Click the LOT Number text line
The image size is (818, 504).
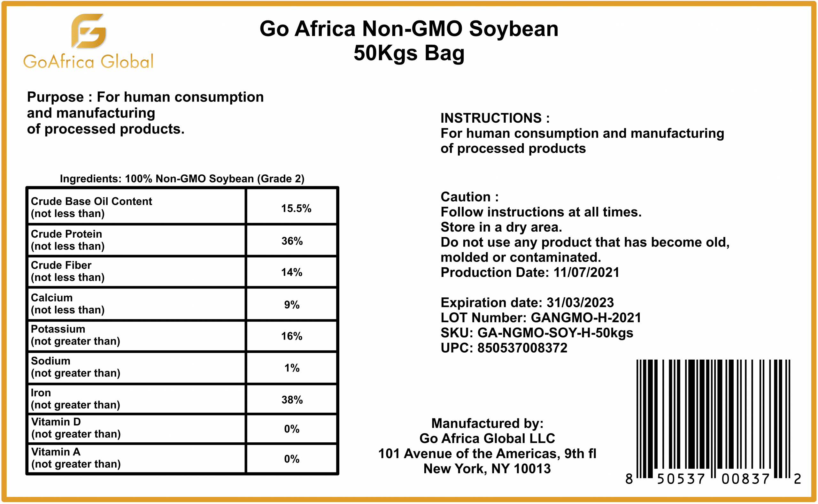(541, 318)
